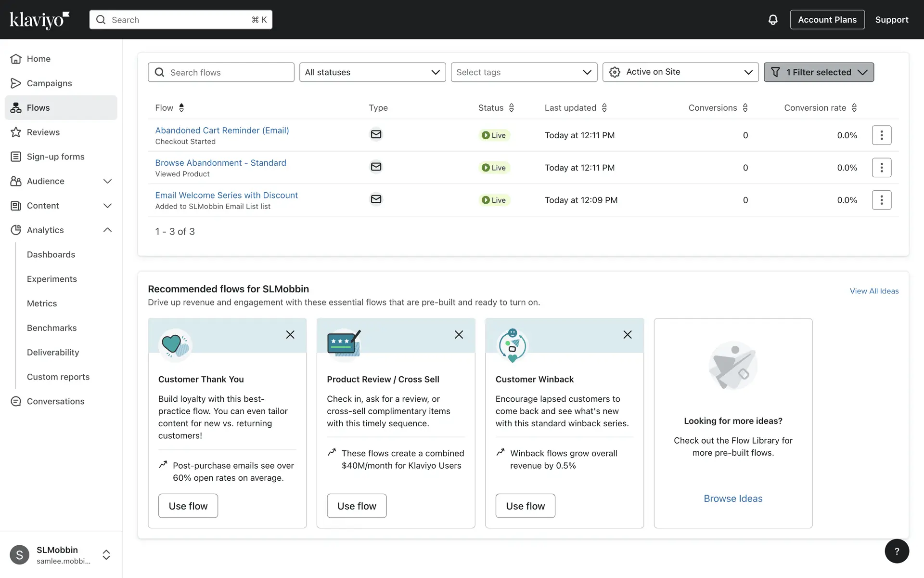Screen dimensions: 924x578
Task: Dismiss the Customer Thank You card
Action: pyautogui.click(x=290, y=335)
